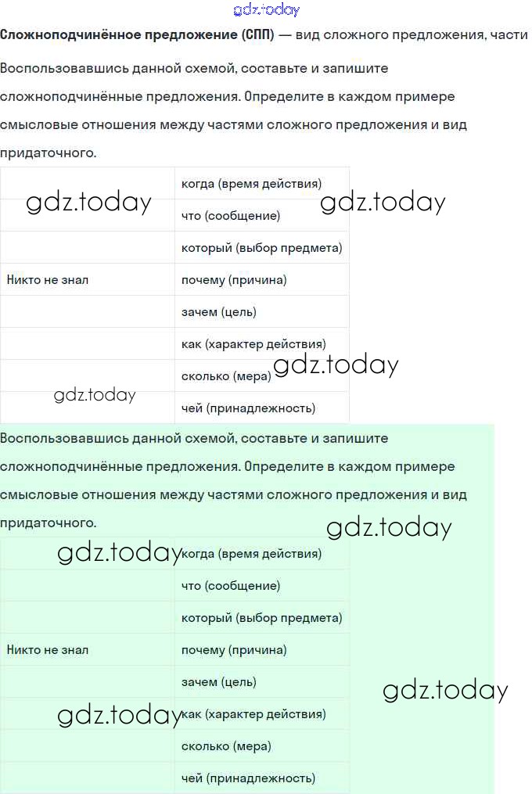Click "сколько (мера)" cell in white table

click(x=226, y=376)
